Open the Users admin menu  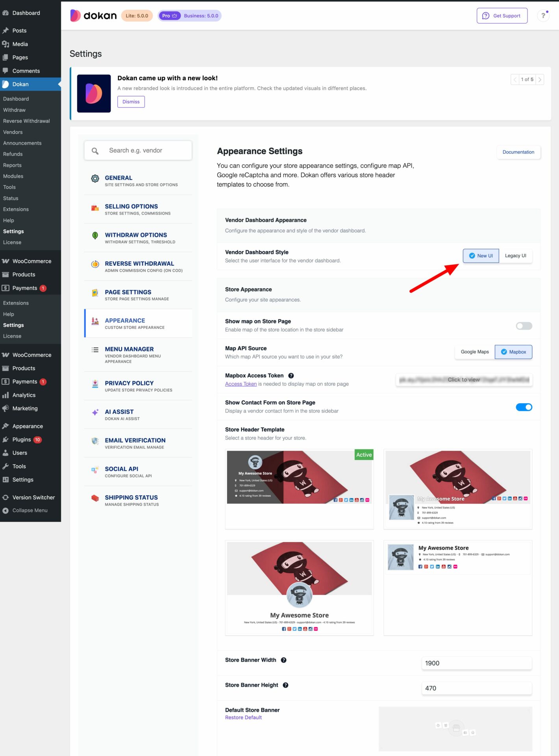point(20,453)
